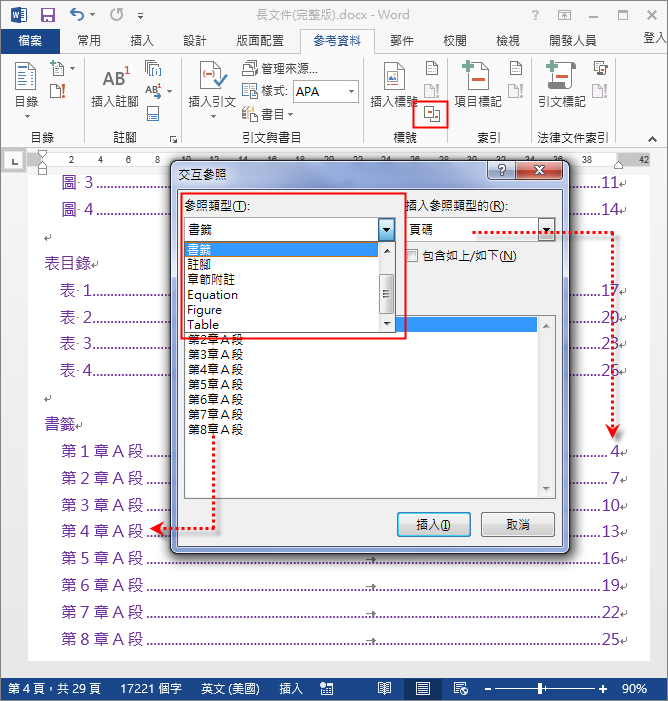Click the reference type list scrollbar thumb

387,294
